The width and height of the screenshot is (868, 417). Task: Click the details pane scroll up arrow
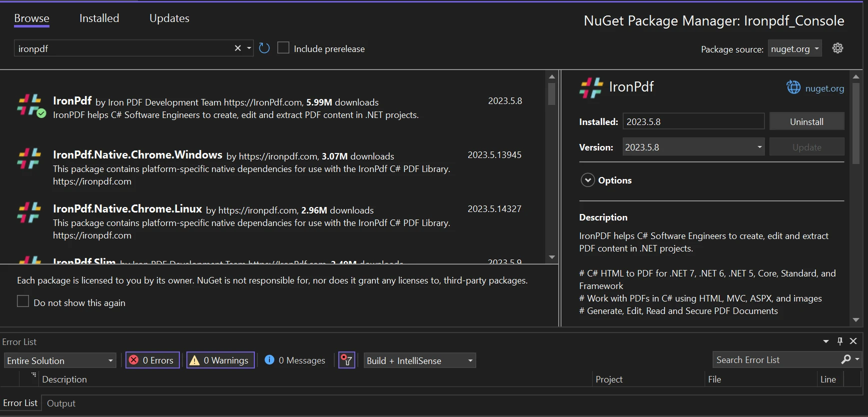(856, 76)
